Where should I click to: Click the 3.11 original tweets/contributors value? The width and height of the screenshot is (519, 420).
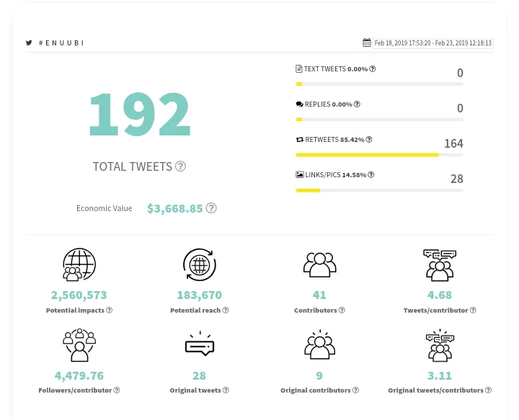[x=440, y=375]
